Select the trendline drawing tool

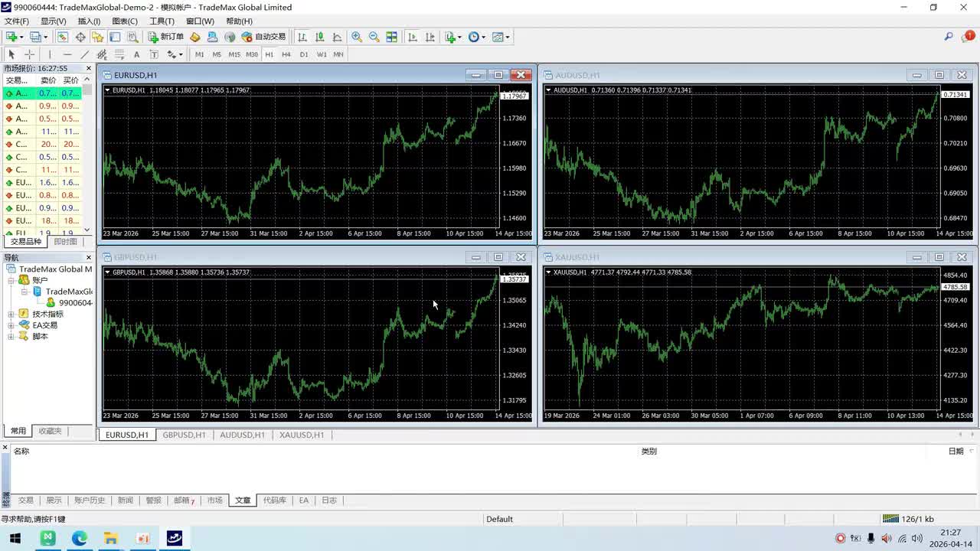point(85,54)
